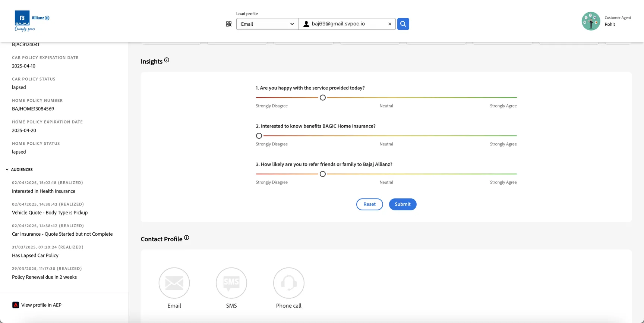The image size is (644, 323).
Task: Click 'Car Insurance - Quote Started but not Complete'
Action: click(x=62, y=234)
